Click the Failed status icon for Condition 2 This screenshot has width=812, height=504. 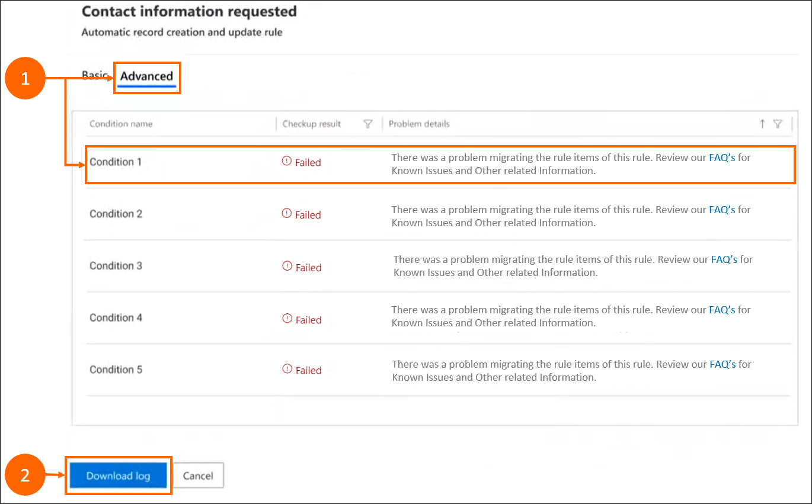287,213
